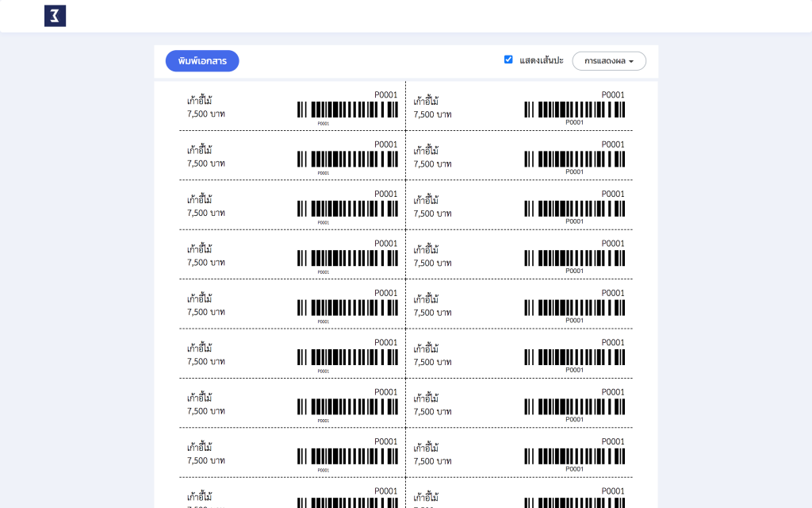Click the product name เก้าอี้ไม้ in the first left label
Screen dimensions: 812x508
[199, 101]
